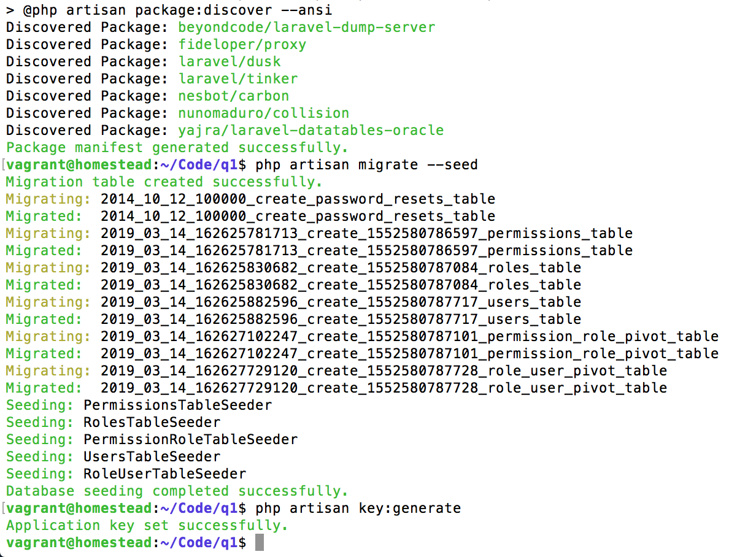Click the 'Database seeding completed successfully.' message
The image size is (756, 557).
177,491
